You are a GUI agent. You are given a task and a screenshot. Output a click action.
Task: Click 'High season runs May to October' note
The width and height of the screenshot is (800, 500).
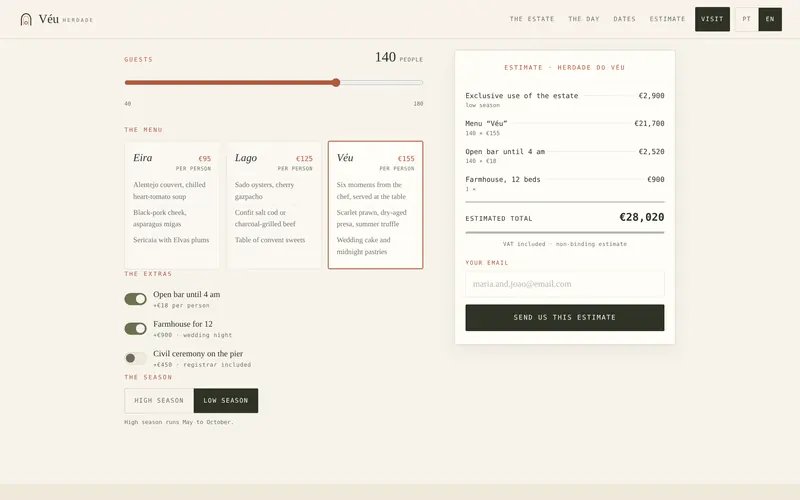(x=179, y=422)
